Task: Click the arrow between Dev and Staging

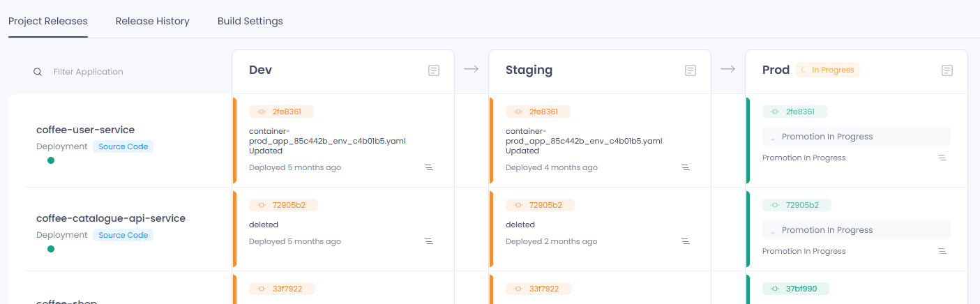Action: coord(472,69)
